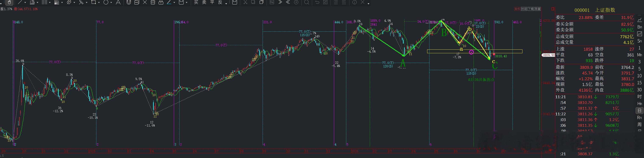Toggle the 限量 button above chart
This screenshot has height=158, width=644.
tap(537, 9)
